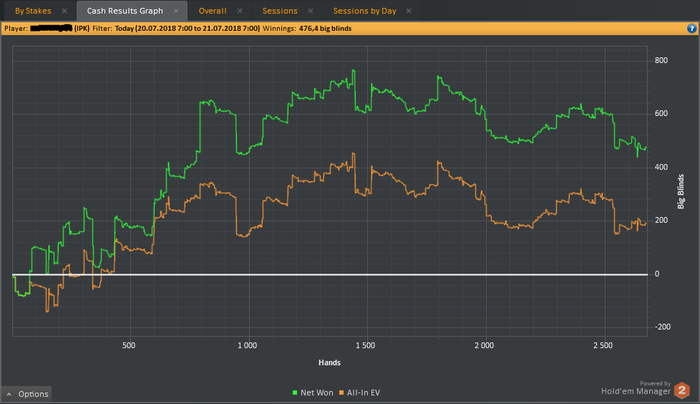Screen dimensions: 700x404
Task: Click the Big Blinds axis title
Action: 681,192
